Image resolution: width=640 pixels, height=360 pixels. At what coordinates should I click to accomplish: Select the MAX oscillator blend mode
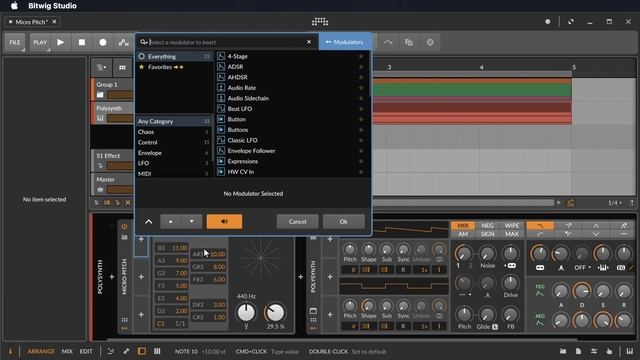tap(512, 234)
